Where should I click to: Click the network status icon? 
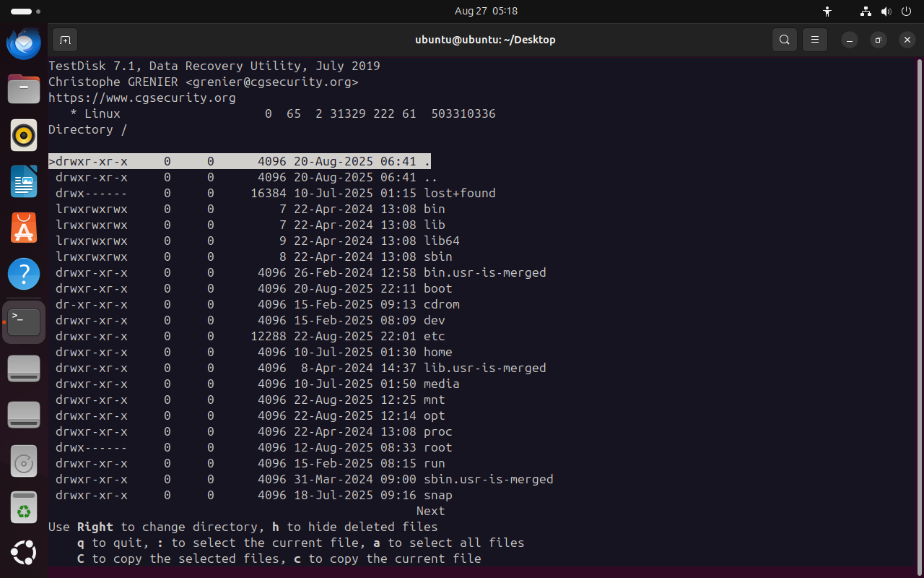pos(866,12)
